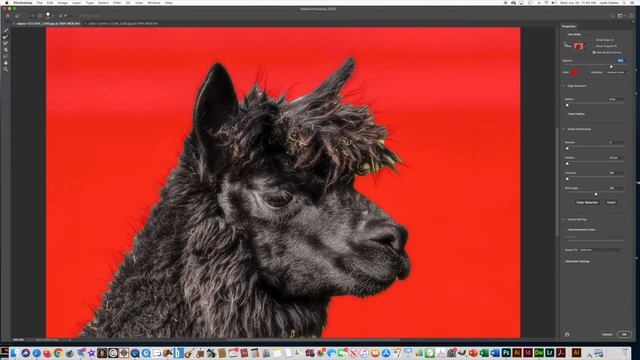Click OK to apply the mask

click(624, 334)
